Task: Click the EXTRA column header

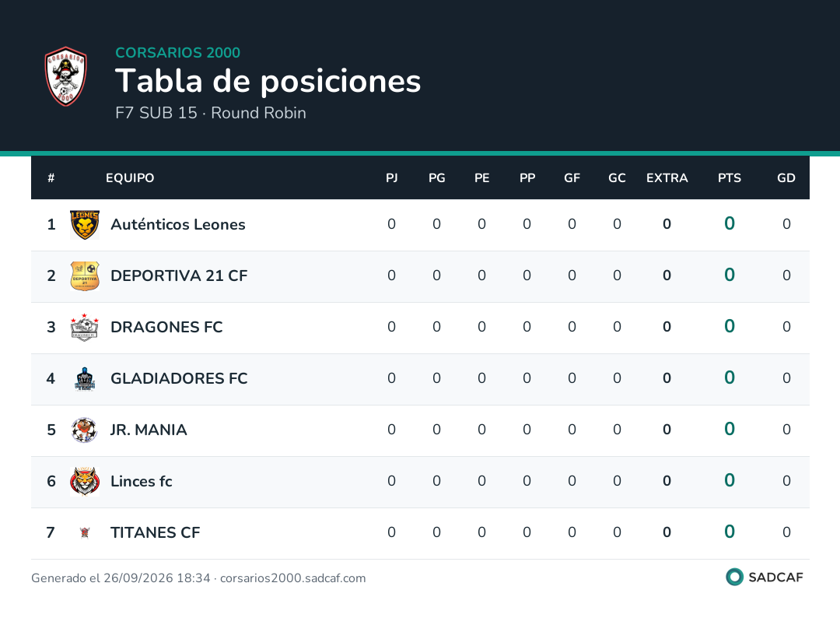Action: point(667,178)
